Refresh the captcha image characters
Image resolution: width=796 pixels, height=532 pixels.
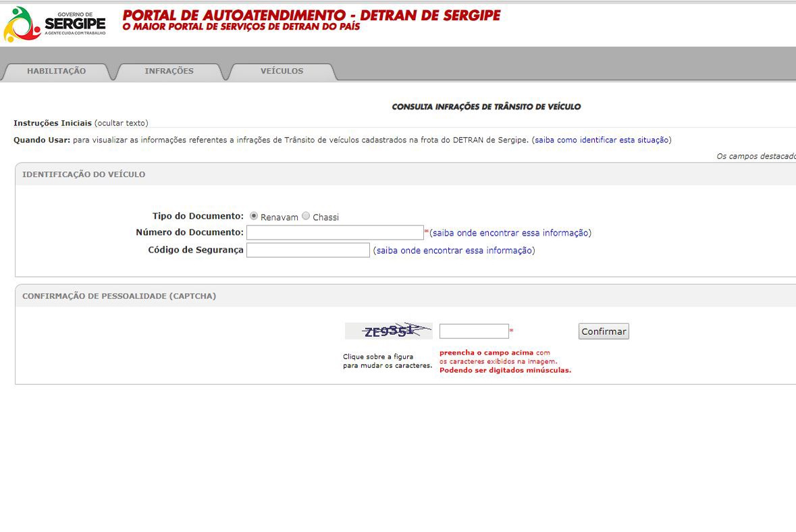pos(389,331)
